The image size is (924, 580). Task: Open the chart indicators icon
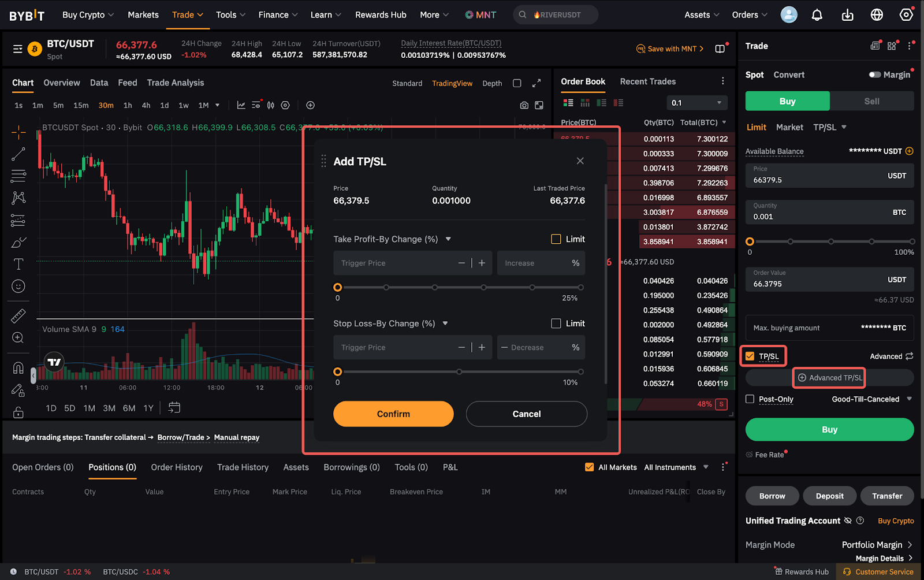241,105
